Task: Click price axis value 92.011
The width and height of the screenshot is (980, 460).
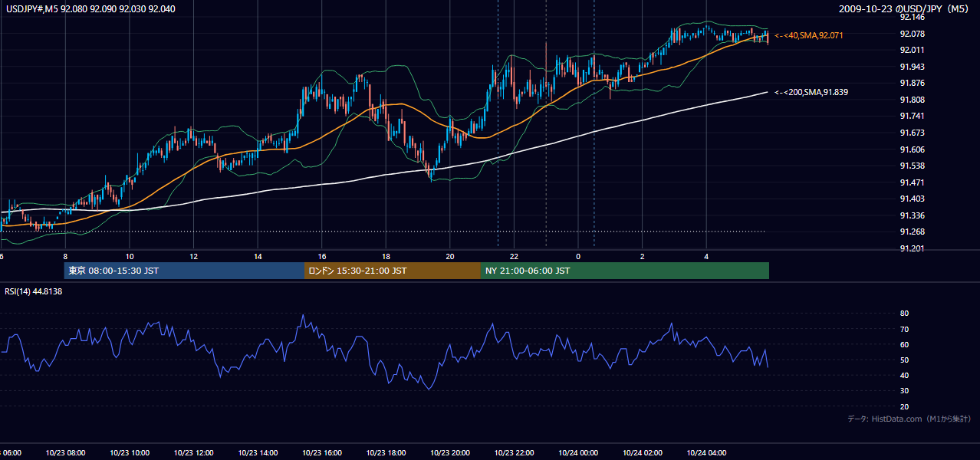Action: point(912,50)
